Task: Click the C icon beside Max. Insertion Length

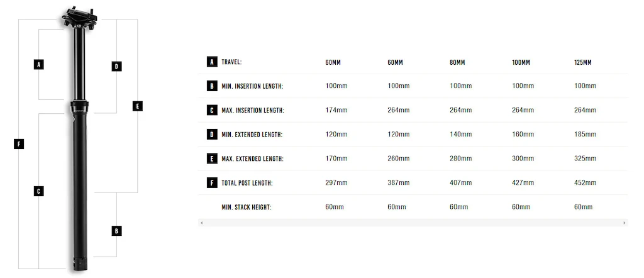Action: coord(212,110)
